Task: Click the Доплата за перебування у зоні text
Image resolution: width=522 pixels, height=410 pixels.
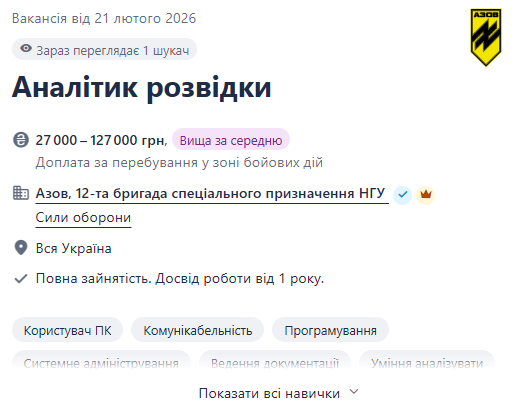Action: click(x=179, y=163)
